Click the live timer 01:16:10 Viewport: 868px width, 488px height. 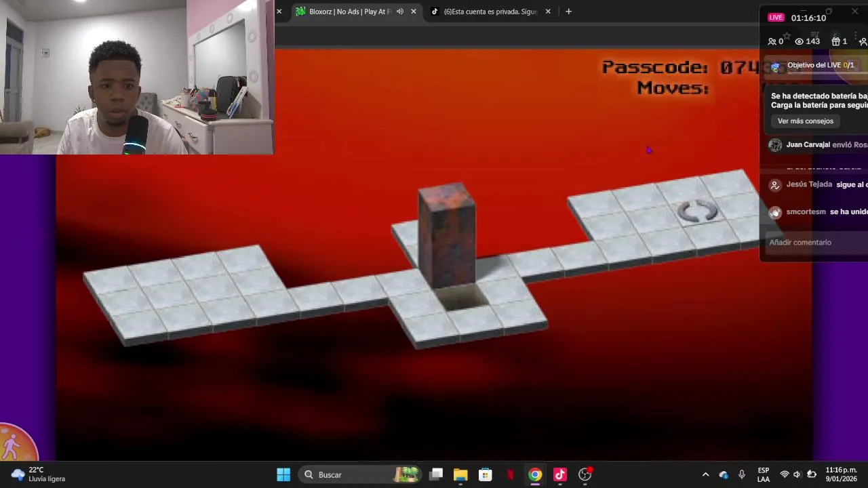coord(808,18)
